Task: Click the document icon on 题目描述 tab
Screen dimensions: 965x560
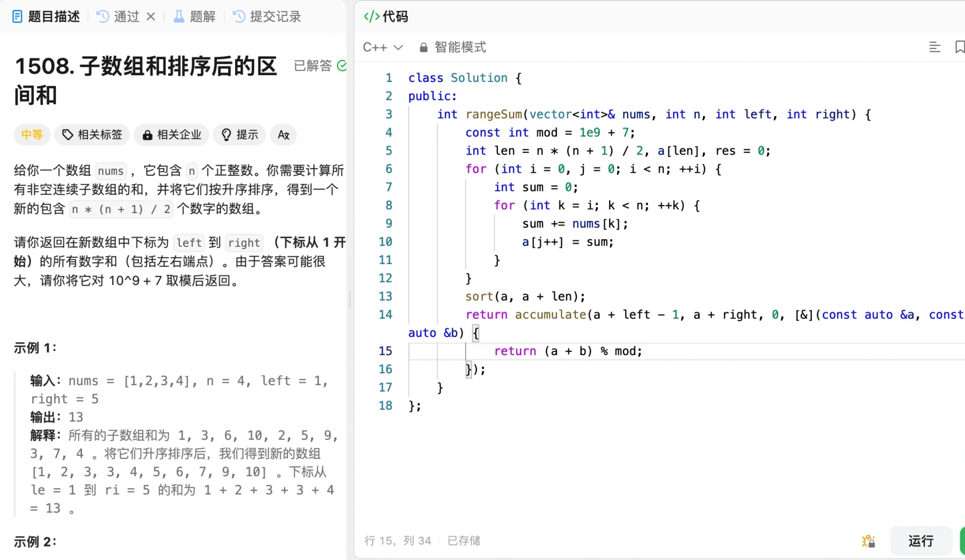Action: click(x=17, y=17)
